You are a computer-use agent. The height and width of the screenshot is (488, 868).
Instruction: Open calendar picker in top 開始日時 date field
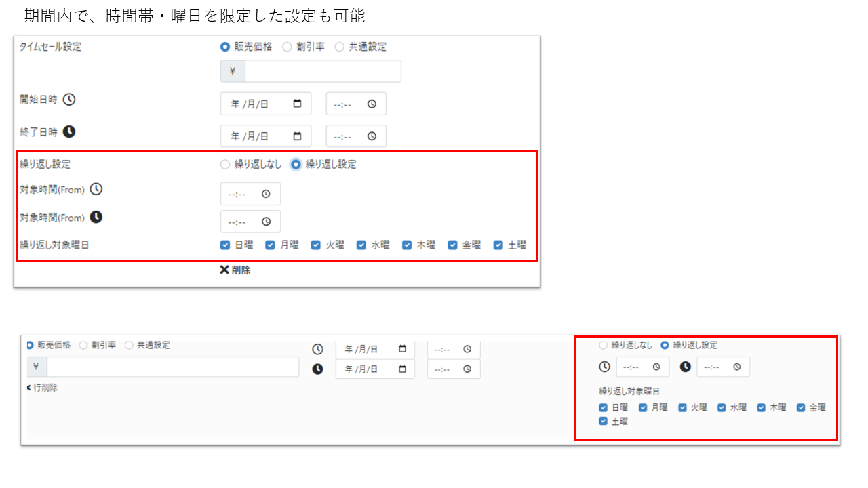coord(297,104)
